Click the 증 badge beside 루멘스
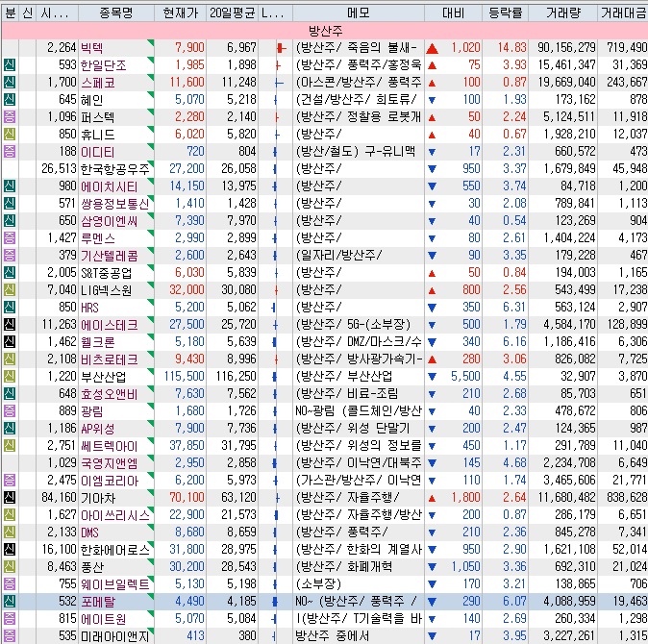Screen dimensions: 648x644 [10, 238]
